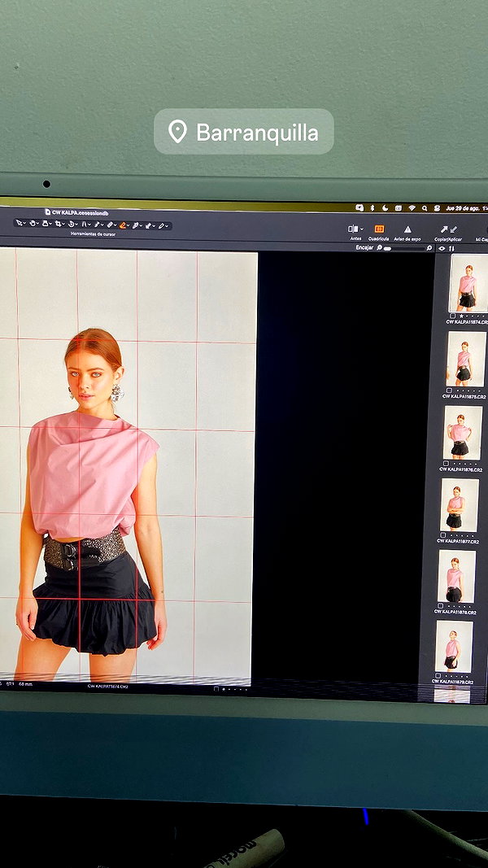Viewport: 488px width, 868px height.
Task: Select the Pan hand cursor tool
Action: click(x=32, y=223)
